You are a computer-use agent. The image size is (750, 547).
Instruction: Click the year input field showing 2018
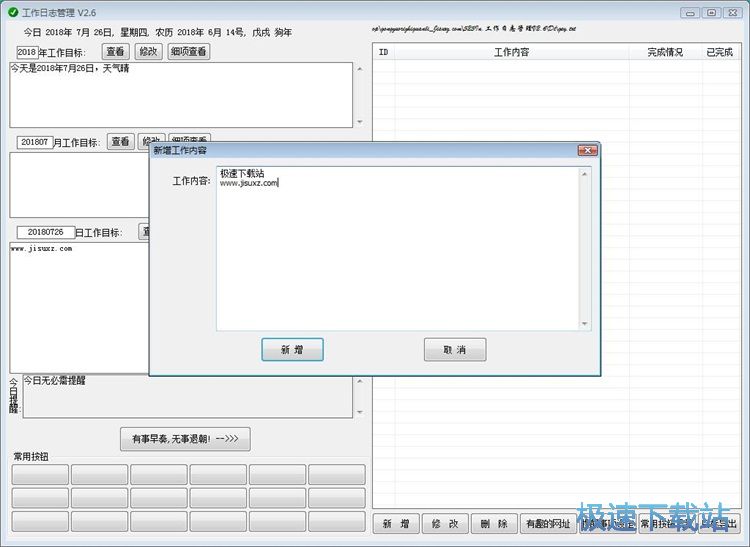(27, 52)
